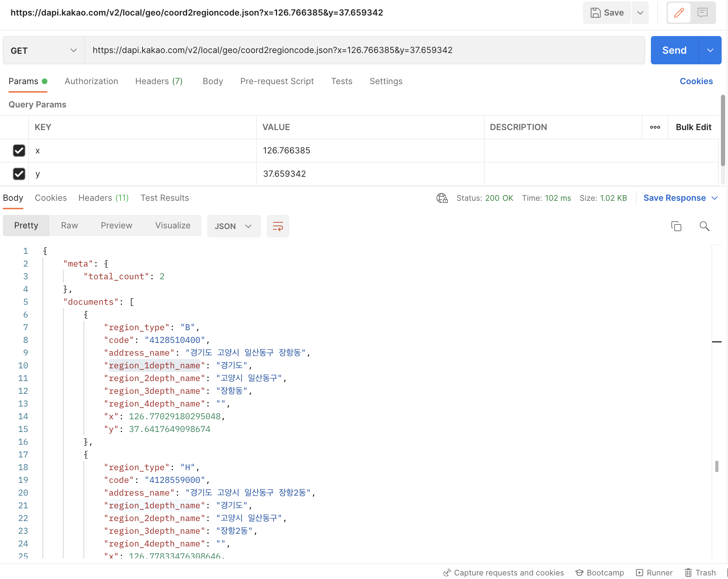Copy response using the copy icon

point(676,226)
